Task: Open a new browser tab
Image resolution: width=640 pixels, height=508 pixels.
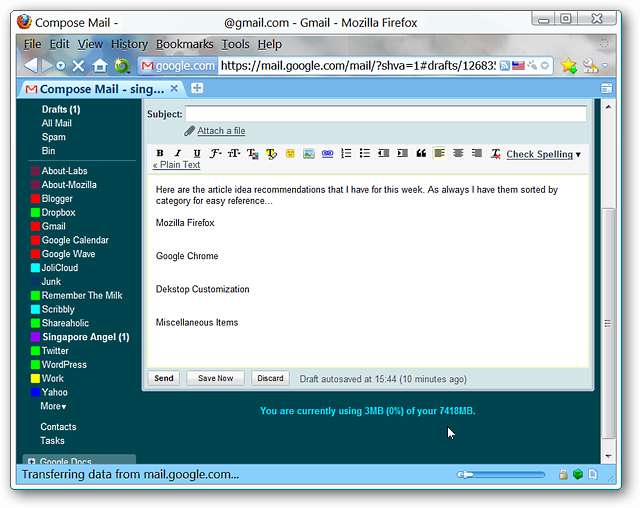Action: [197, 89]
